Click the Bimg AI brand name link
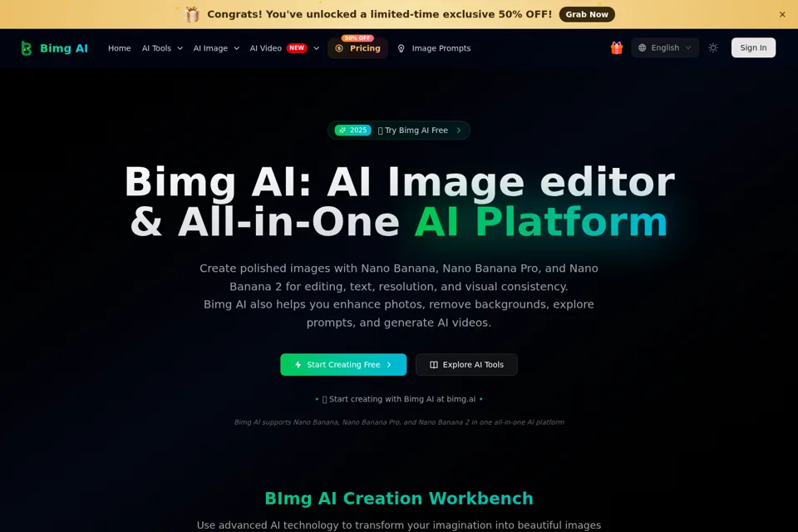798x532 pixels. (x=64, y=48)
